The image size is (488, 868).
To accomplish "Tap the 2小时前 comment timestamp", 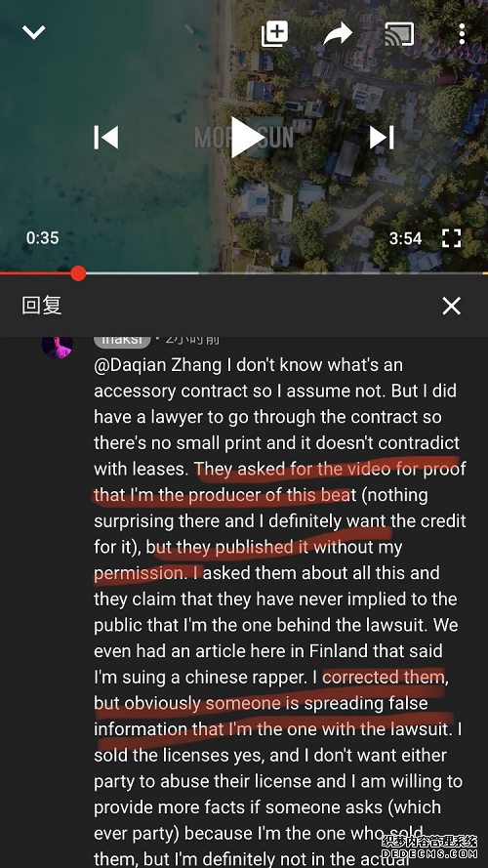I will coord(192,339).
